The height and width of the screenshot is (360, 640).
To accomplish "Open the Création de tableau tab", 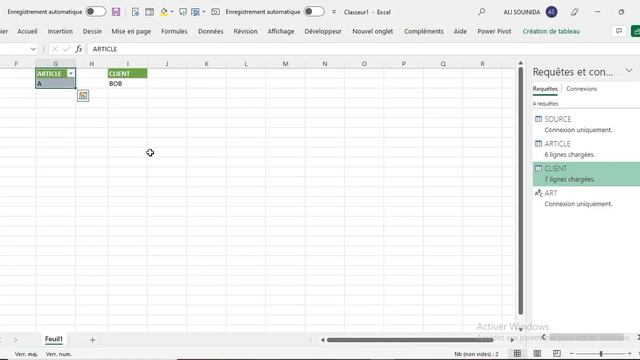I will (x=551, y=31).
